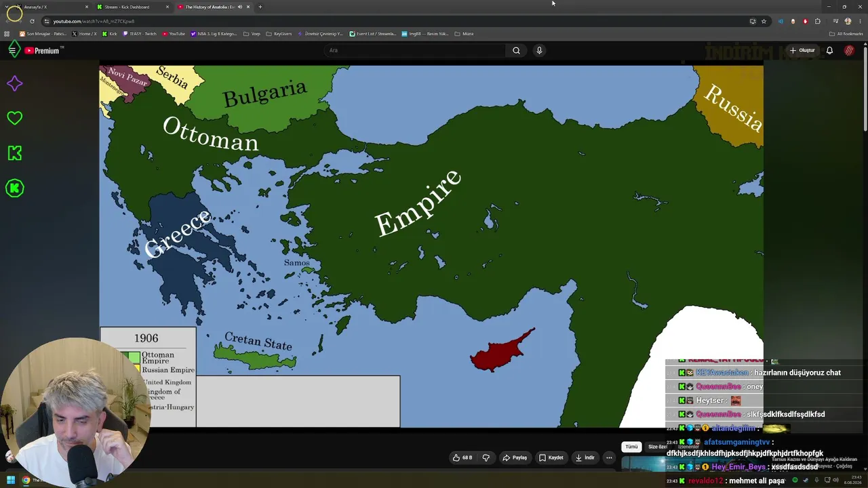Switch to the Anasayfa / X tab
Viewport: 868px width, 488px height.
[x=53, y=7]
